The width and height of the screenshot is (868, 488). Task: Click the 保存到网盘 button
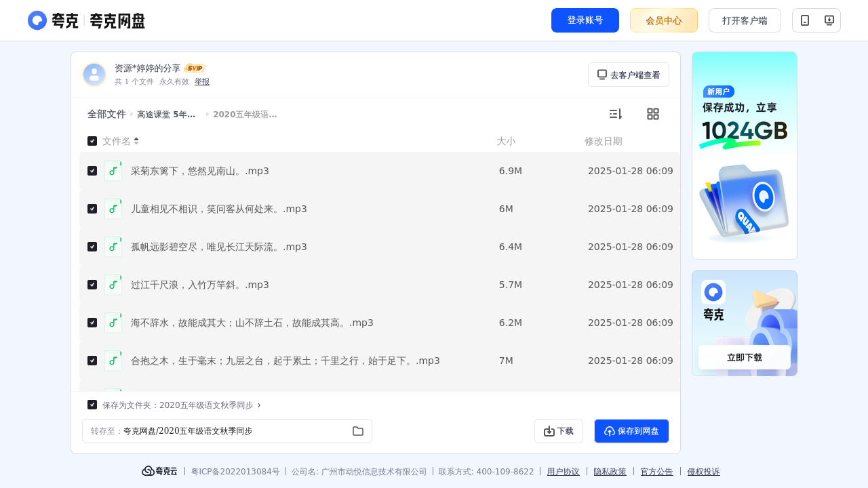631,431
